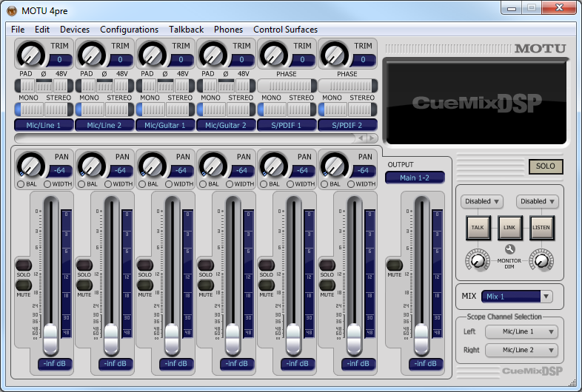Solo the Mic/Line 1 channel

[23, 266]
